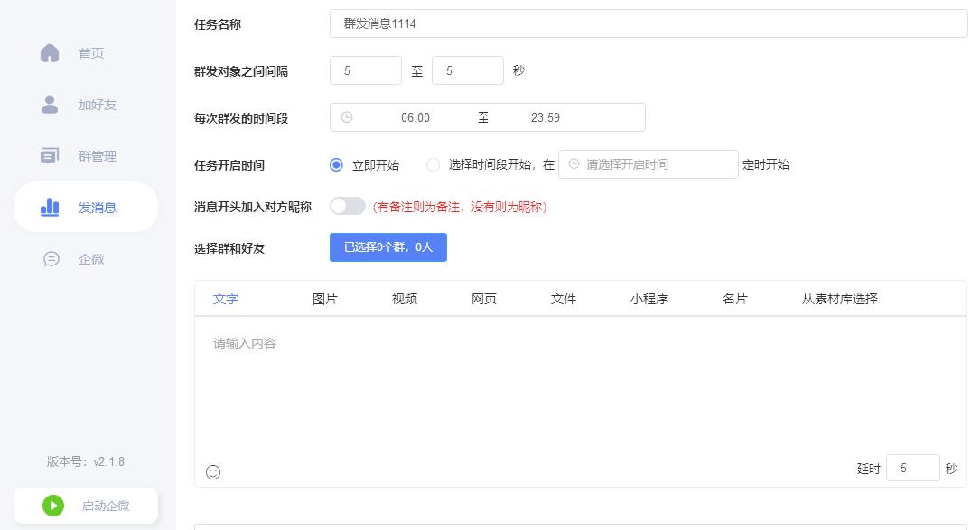
Task: Click the Add Friends person icon
Action: [x=50, y=105]
